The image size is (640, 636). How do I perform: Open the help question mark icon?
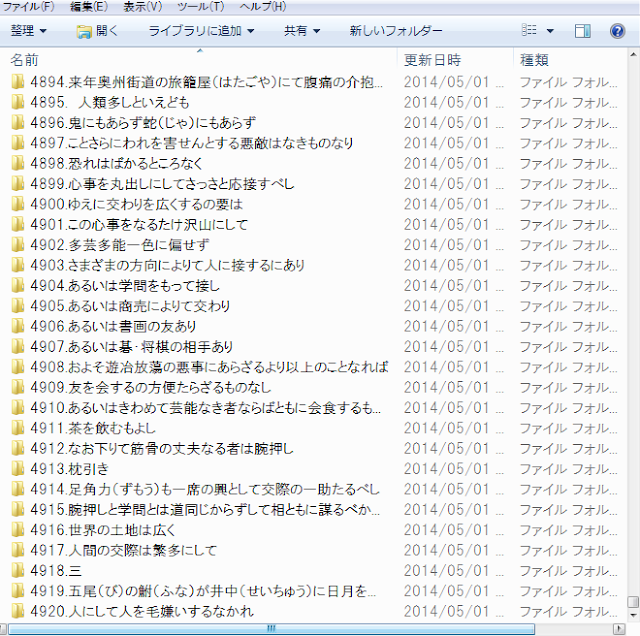click(x=617, y=31)
